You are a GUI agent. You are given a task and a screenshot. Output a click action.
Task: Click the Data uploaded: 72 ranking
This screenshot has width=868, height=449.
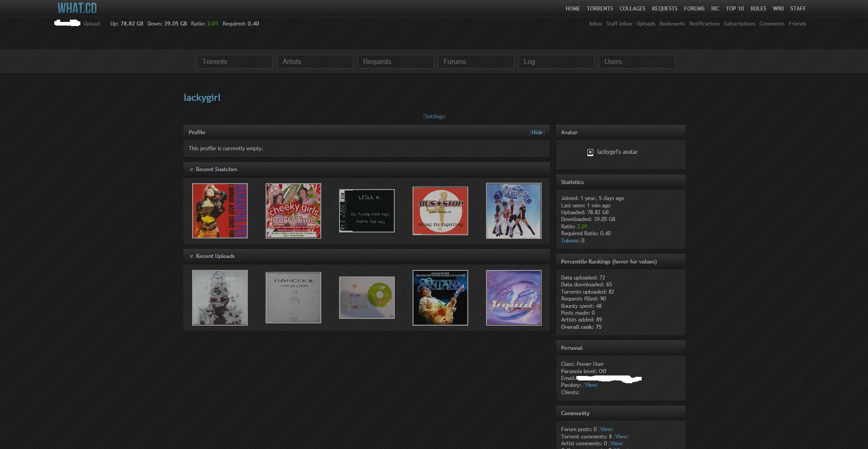point(583,278)
